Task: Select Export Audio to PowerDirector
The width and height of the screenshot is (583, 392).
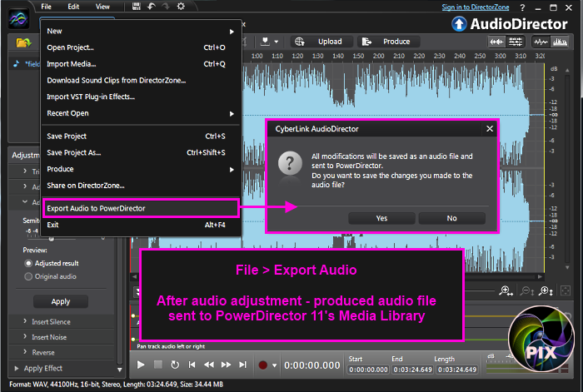Action: point(141,208)
